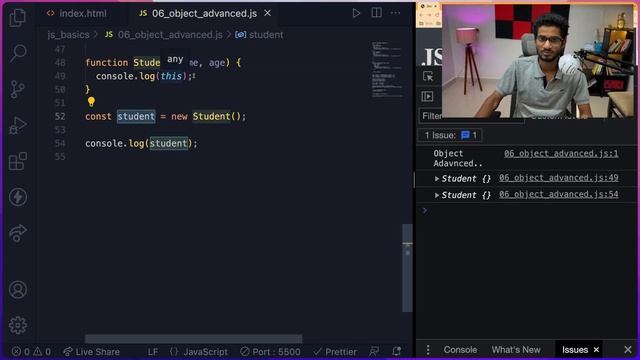Image resolution: width=640 pixels, height=360 pixels.
Task: Click the code minimap preview
Action: 387,69
